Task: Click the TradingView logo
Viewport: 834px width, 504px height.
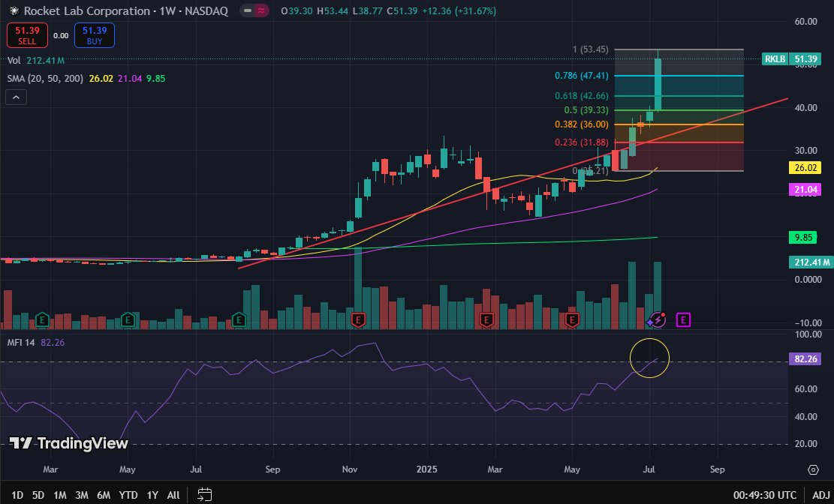Action: (68, 443)
